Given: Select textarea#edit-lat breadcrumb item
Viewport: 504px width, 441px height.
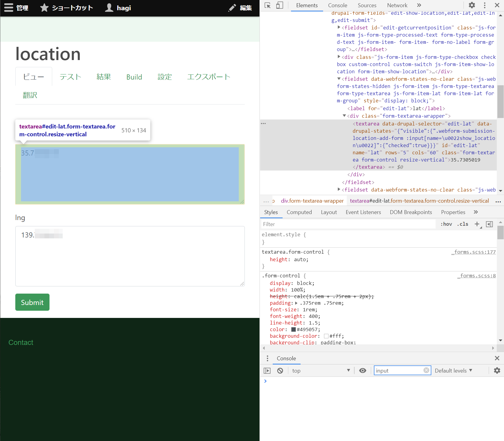Looking at the screenshot, I should pyautogui.click(x=419, y=201).
